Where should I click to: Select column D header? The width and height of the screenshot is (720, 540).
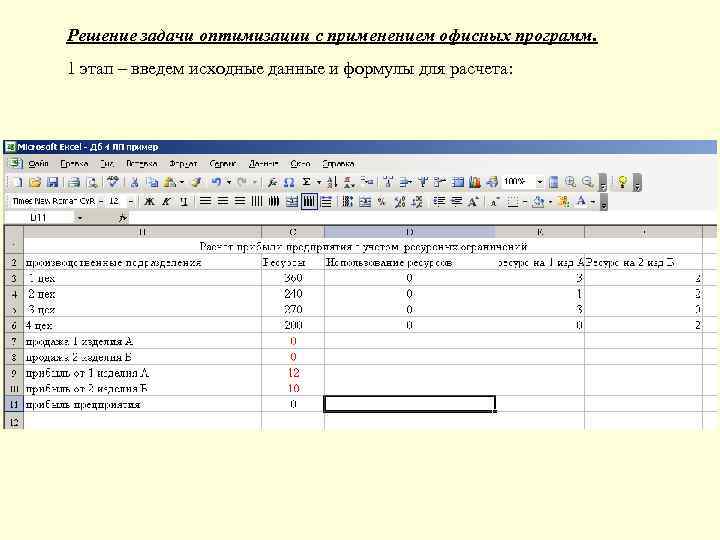409,232
